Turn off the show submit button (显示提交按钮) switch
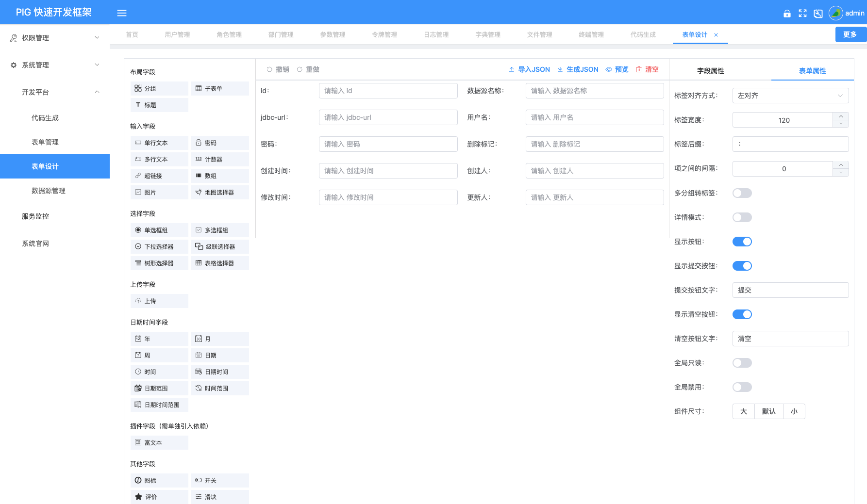The image size is (867, 504). [742, 266]
